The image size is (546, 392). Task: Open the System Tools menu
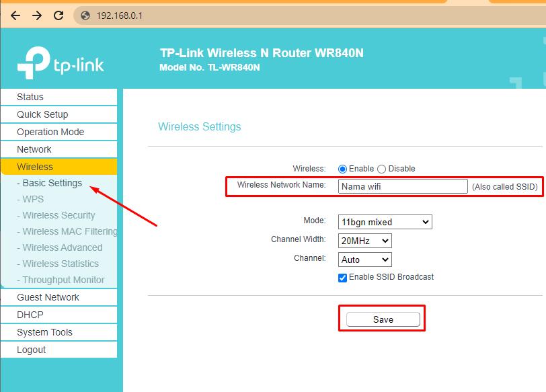58,332
